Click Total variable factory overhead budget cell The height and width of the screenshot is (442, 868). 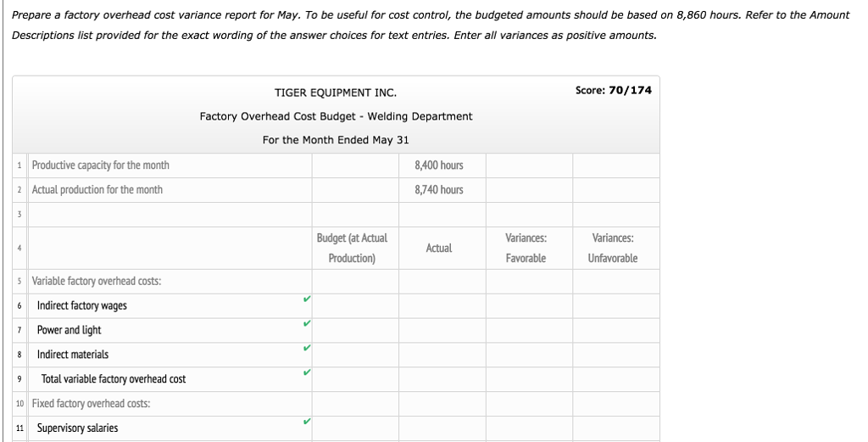355,379
